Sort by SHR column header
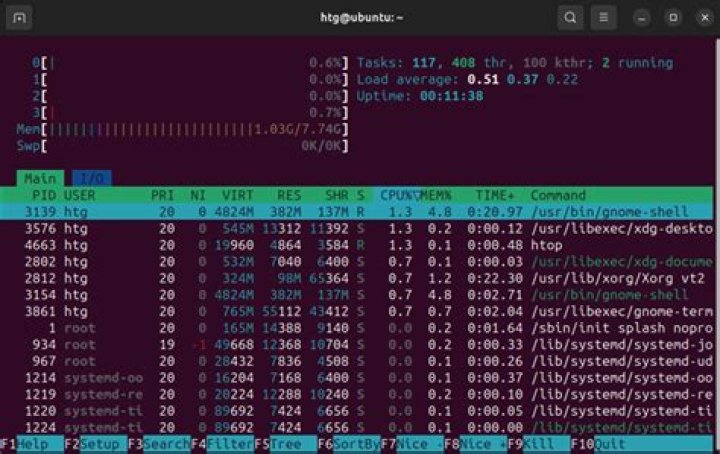This screenshot has height=454, width=720. pyautogui.click(x=337, y=196)
